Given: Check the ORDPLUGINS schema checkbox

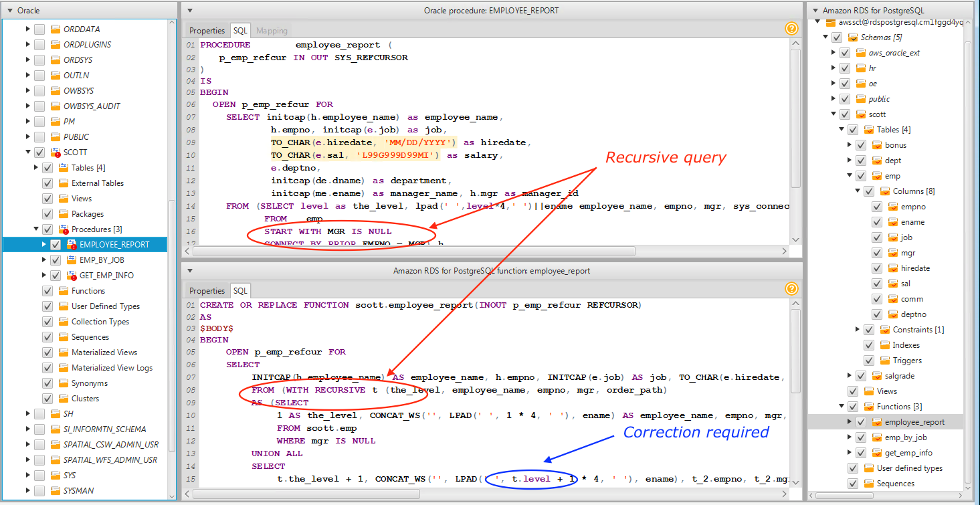Looking at the screenshot, I should 39,45.
